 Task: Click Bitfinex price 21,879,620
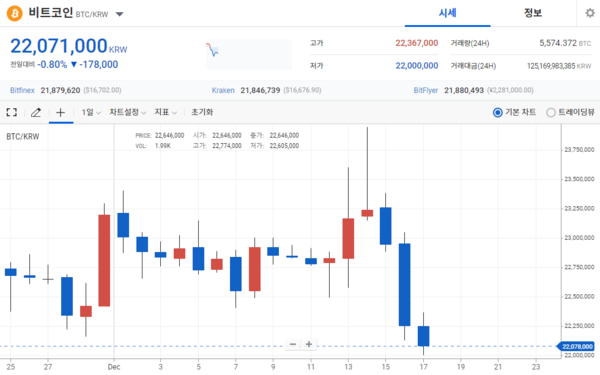pos(60,90)
